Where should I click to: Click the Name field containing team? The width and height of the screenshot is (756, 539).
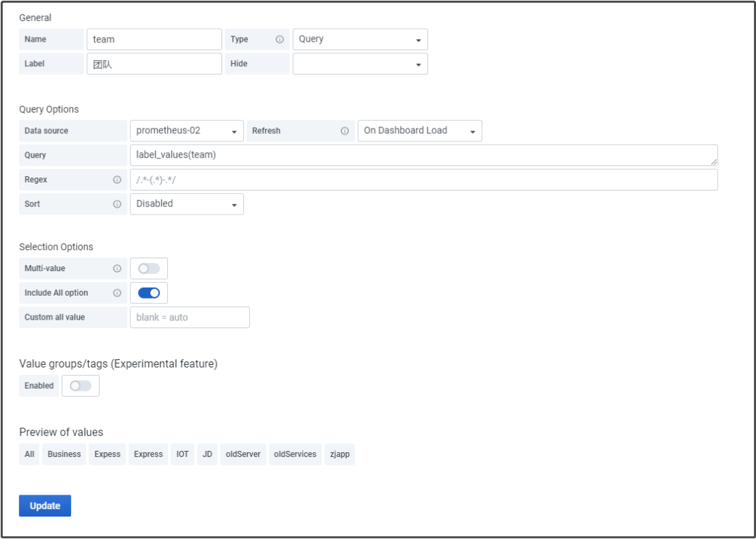(154, 40)
